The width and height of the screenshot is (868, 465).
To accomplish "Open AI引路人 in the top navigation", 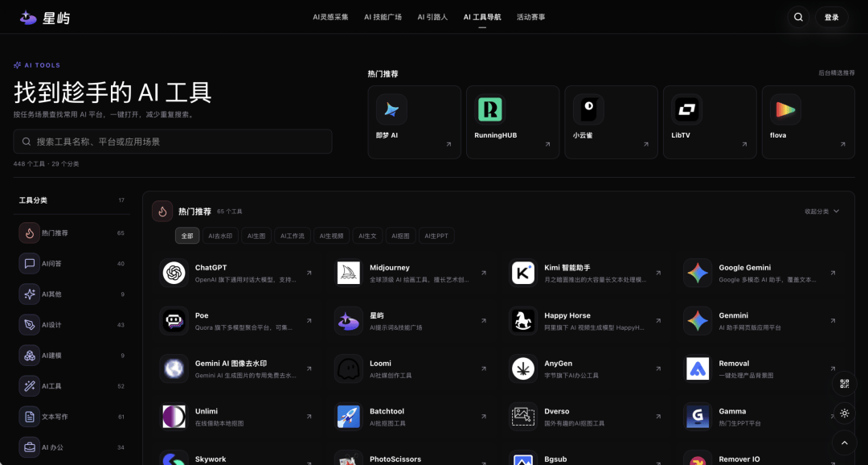I will (432, 17).
